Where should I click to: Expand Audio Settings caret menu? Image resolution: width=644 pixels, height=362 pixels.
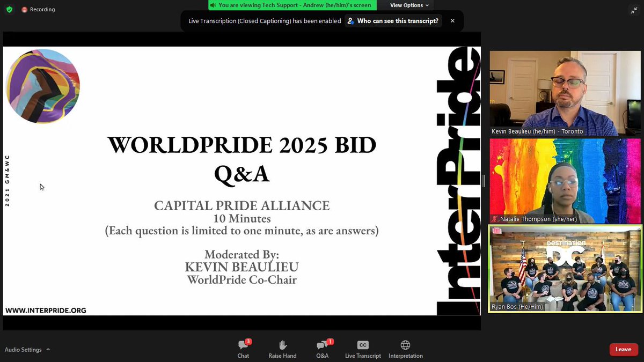(x=48, y=350)
